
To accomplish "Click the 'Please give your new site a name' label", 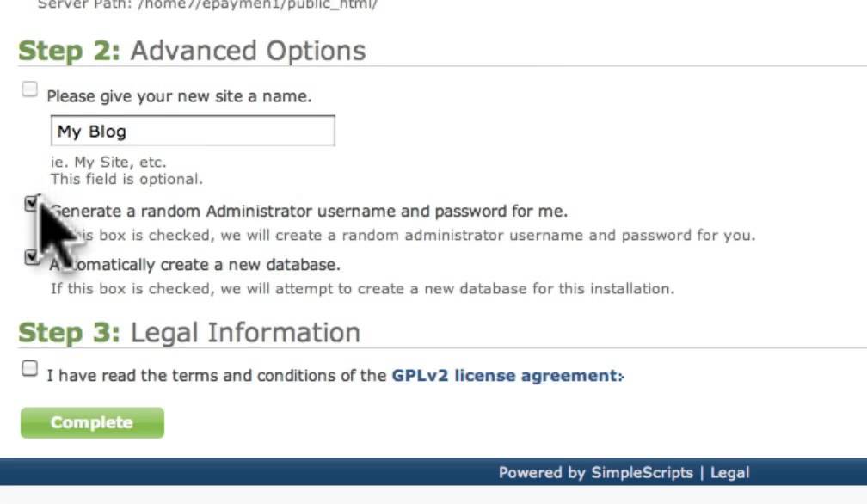I will [179, 96].
